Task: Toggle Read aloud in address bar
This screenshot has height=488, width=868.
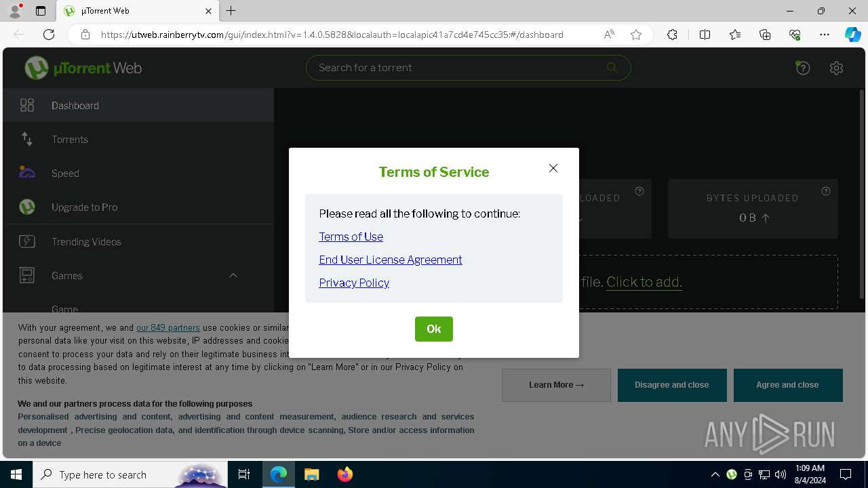Action: [x=609, y=35]
